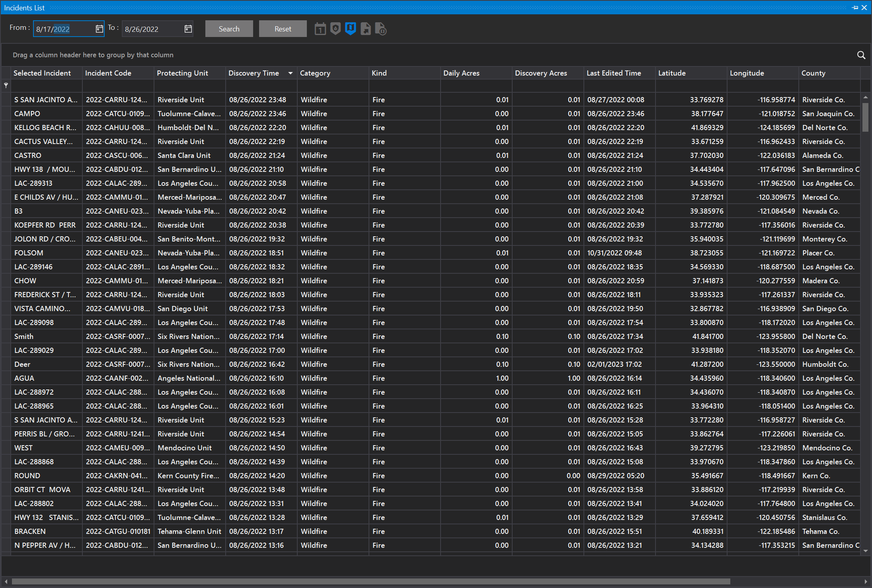Toggle the blue map shield icon
The width and height of the screenshot is (872, 588).
pos(350,29)
